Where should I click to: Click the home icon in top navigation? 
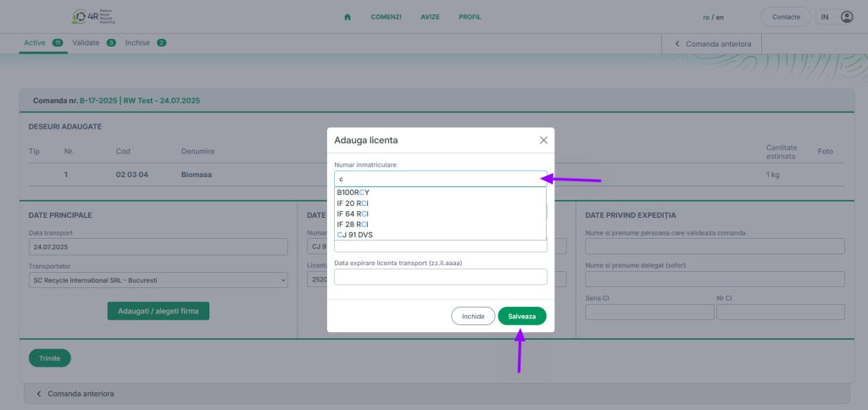pyautogui.click(x=348, y=17)
